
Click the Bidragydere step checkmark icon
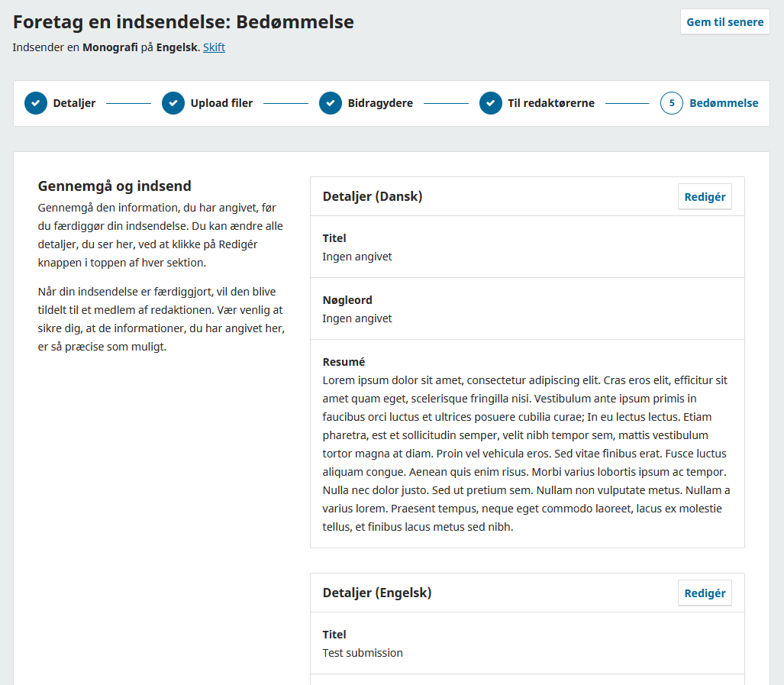pyautogui.click(x=330, y=102)
